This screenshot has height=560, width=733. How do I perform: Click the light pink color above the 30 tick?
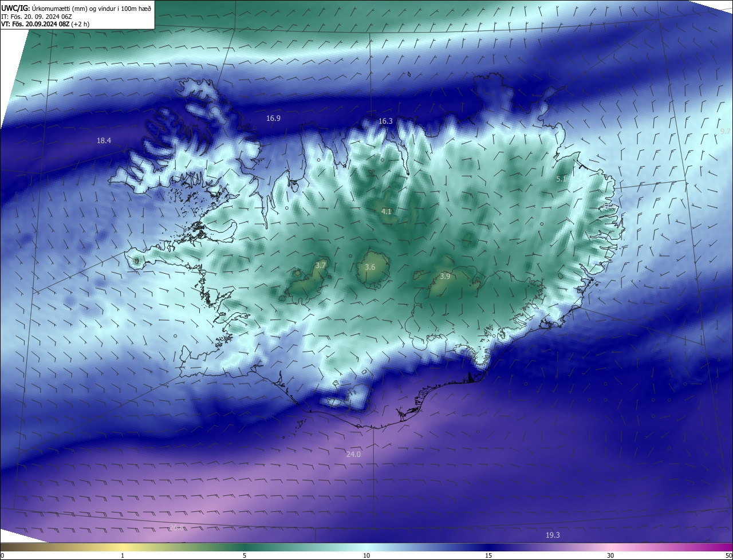[610, 547]
